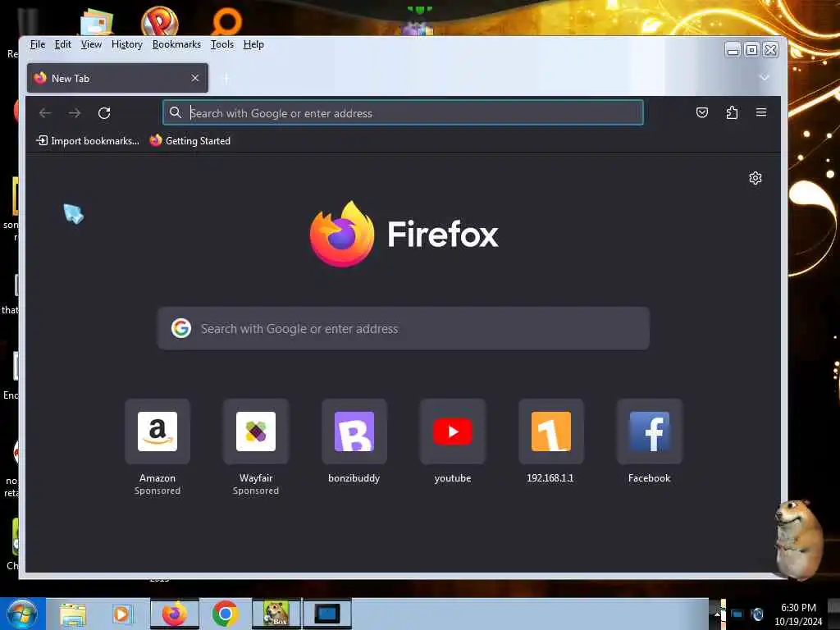Open the Bookmarks menu
Image resolution: width=840 pixels, height=630 pixels.
pos(176,44)
